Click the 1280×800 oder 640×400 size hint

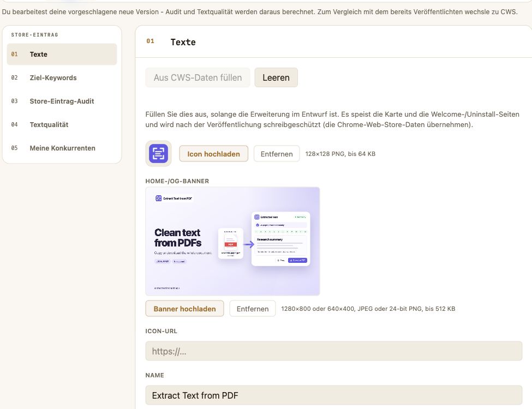tap(368, 309)
